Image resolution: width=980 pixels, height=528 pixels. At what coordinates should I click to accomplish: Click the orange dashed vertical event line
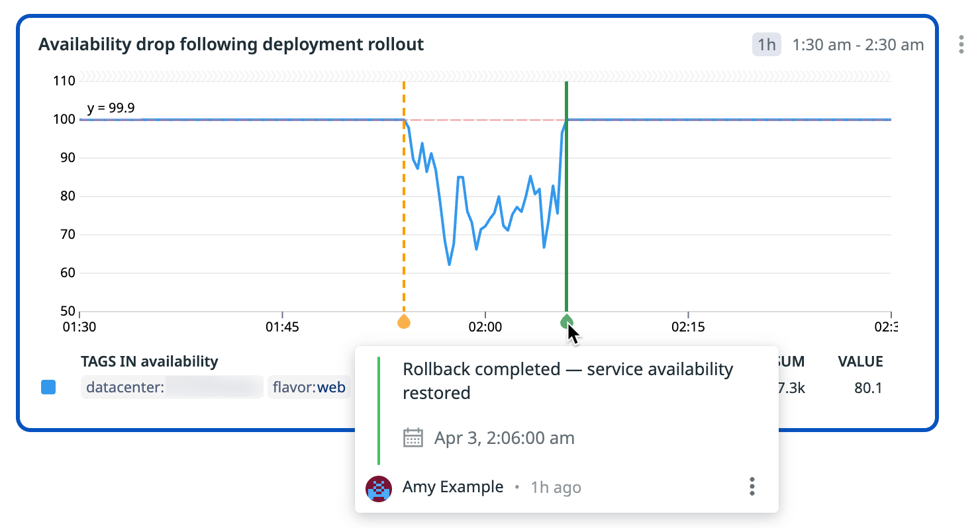(x=403, y=198)
